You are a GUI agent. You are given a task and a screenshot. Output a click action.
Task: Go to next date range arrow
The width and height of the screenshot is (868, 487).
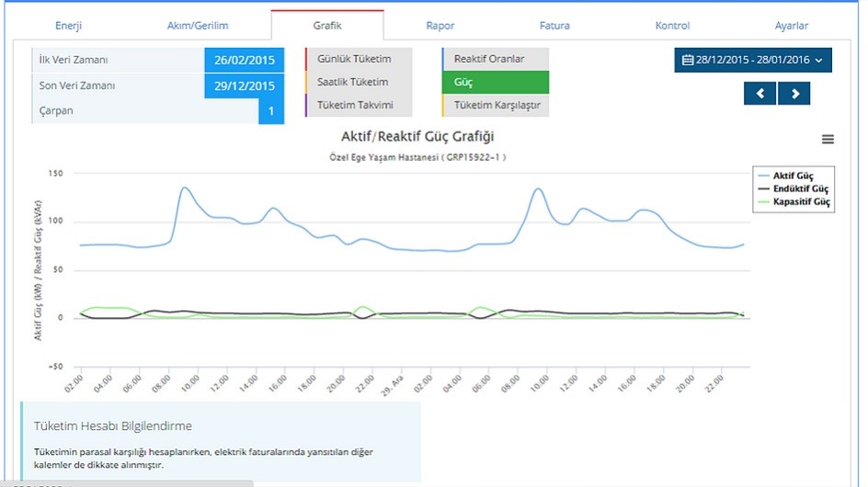point(794,94)
